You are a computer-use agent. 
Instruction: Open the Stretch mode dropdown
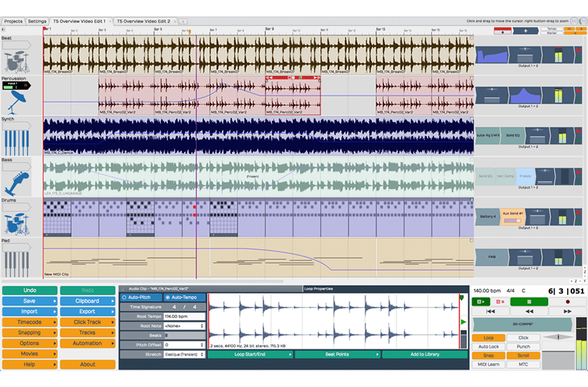click(184, 354)
